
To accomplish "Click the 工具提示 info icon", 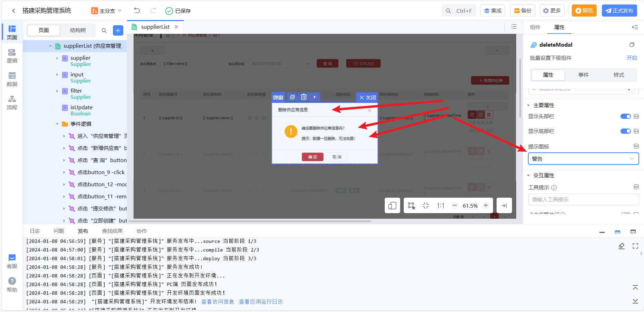I will coord(554,188).
